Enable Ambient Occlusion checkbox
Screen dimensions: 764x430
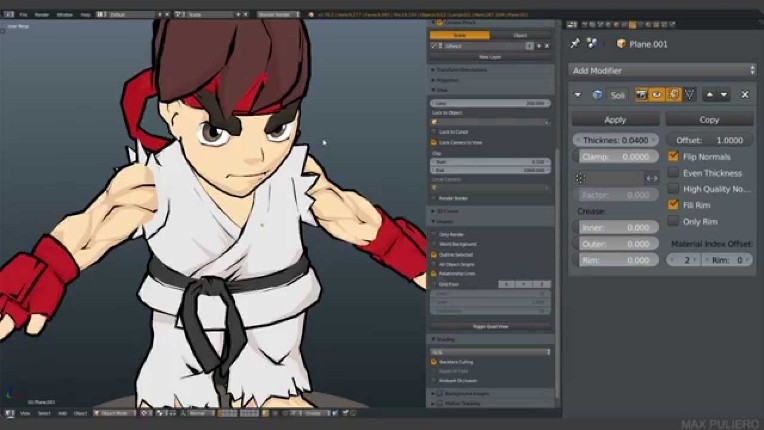[x=434, y=381]
